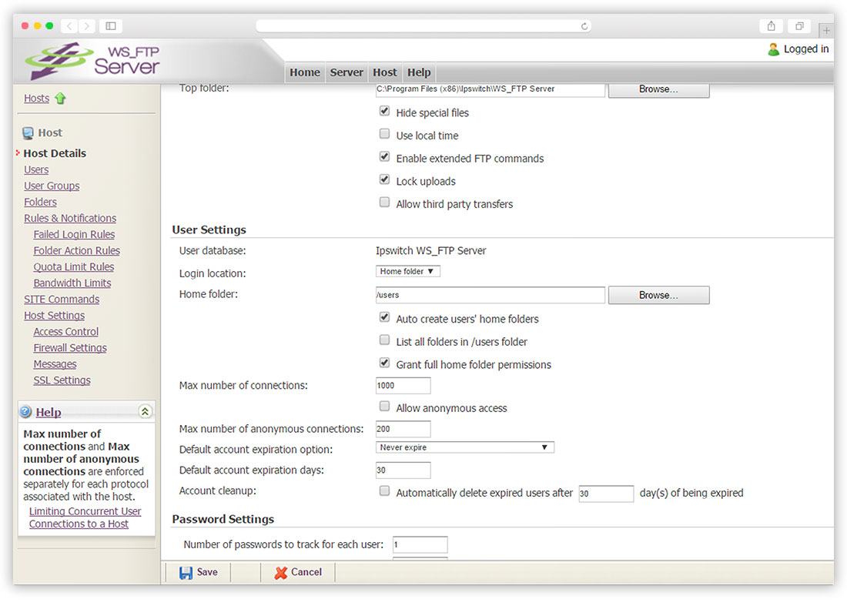Enable Allow anonymous access
The width and height of the screenshot is (847, 616).
(384, 406)
